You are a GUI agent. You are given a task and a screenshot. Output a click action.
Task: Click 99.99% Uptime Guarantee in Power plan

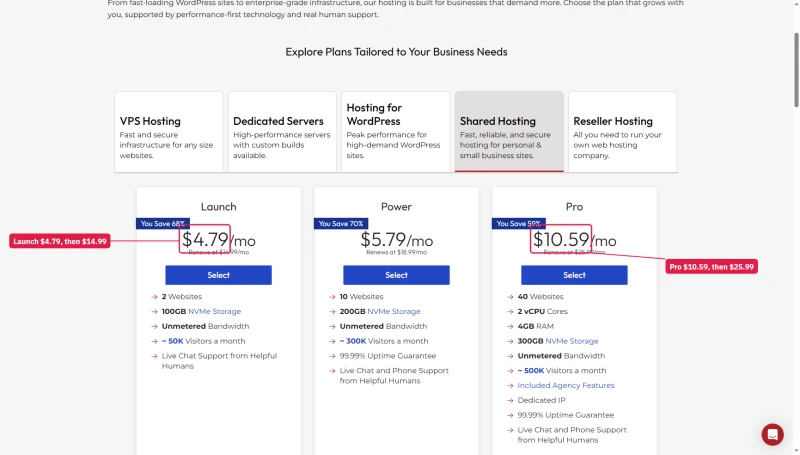(388, 356)
